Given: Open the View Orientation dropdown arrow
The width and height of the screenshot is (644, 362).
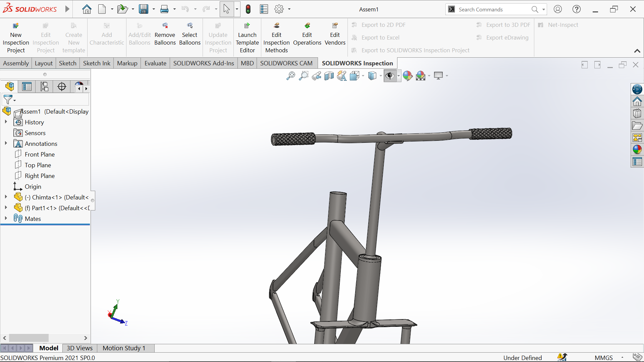Looking at the screenshot, I should point(363,76).
